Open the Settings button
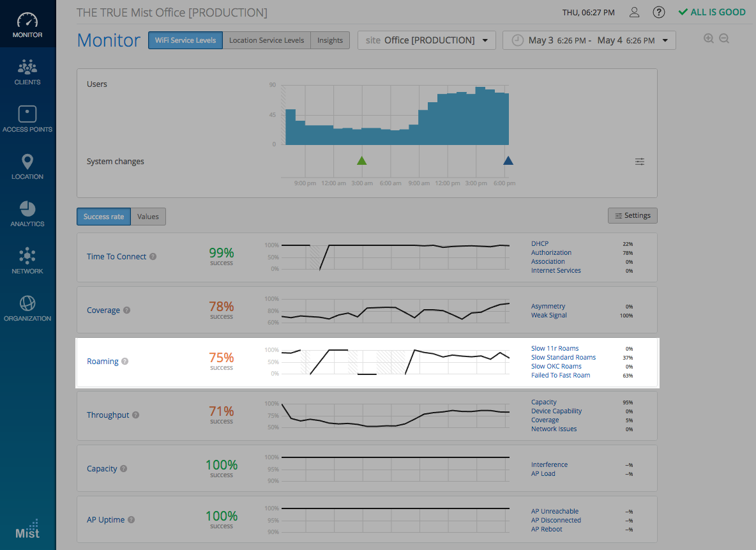The image size is (756, 550). coord(633,216)
